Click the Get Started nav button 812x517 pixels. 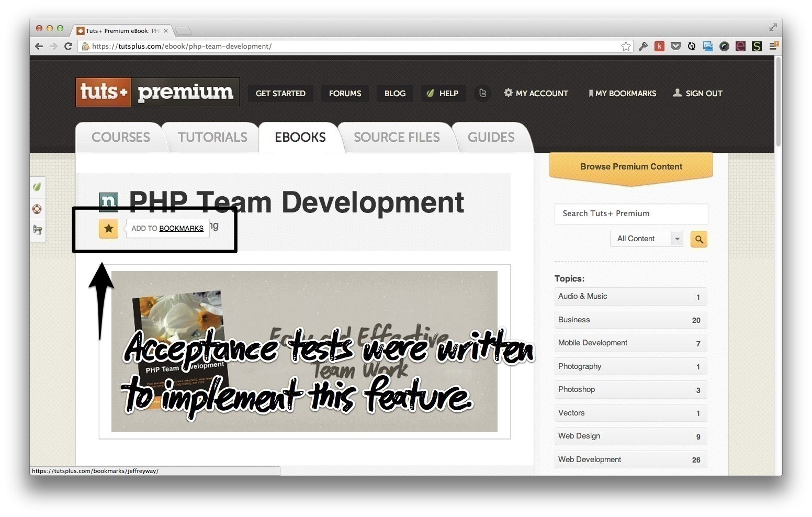[280, 93]
